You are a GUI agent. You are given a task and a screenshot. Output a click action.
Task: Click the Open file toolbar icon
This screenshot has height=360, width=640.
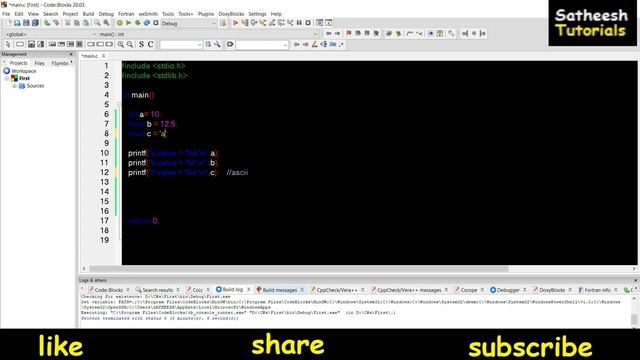[x=17, y=23]
